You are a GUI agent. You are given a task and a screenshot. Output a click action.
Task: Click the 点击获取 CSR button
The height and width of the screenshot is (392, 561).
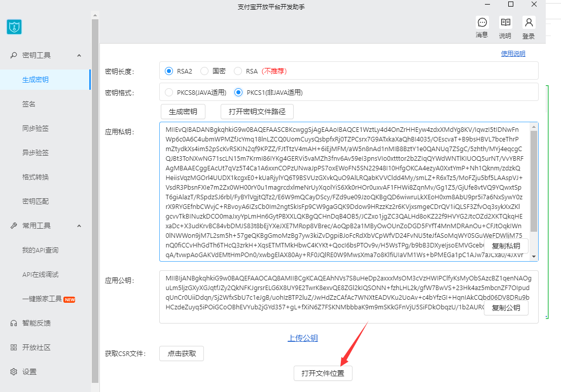tap(182, 353)
